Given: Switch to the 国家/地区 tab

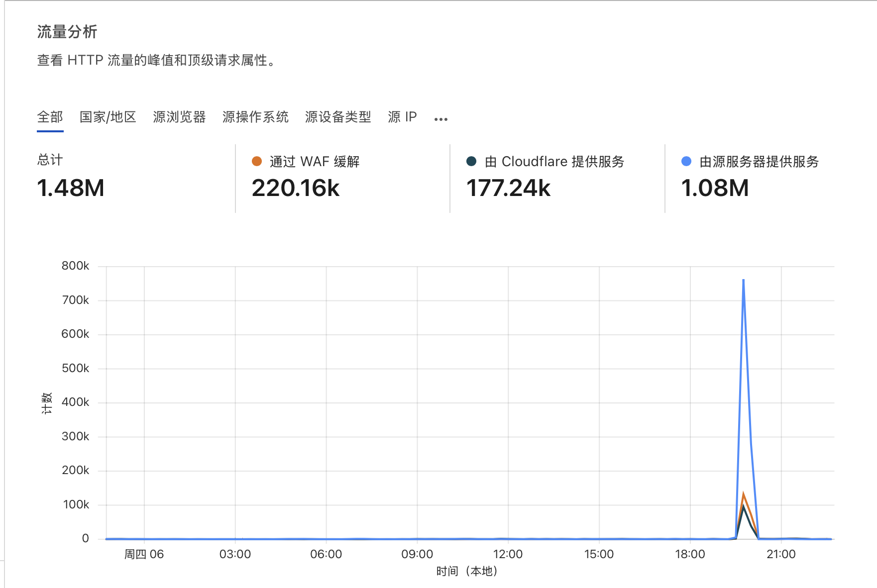Looking at the screenshot, I should [108, 117].
